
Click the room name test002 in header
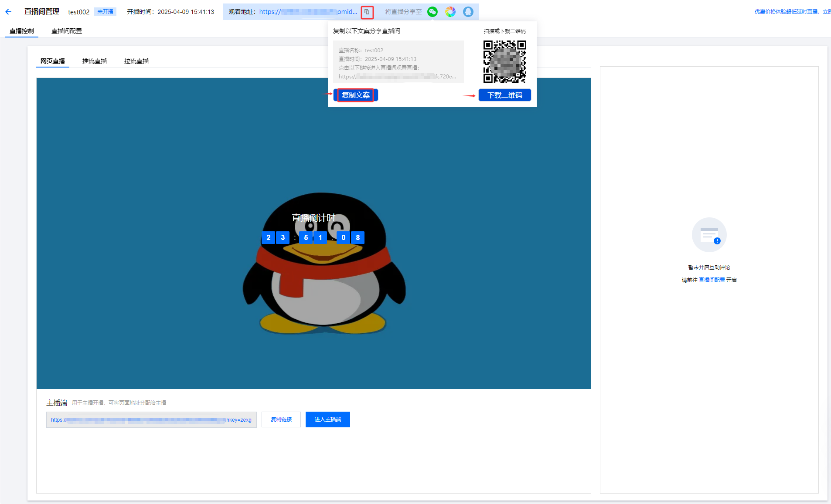click(79, 12)
